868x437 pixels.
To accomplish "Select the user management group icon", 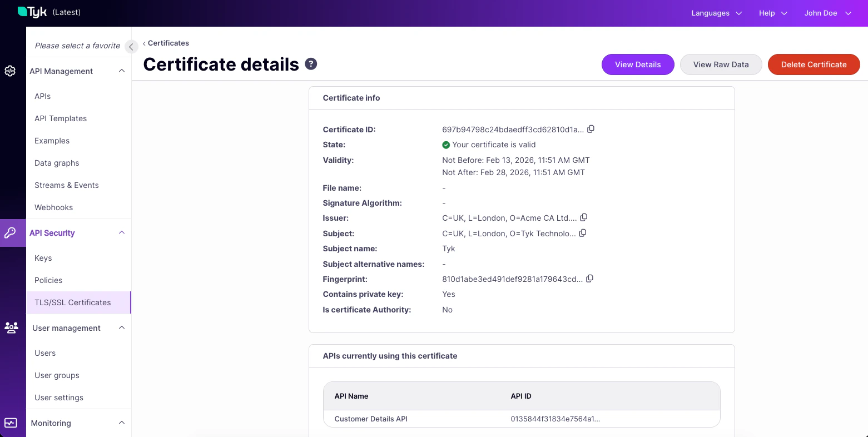I will click(x=11, y=328).
